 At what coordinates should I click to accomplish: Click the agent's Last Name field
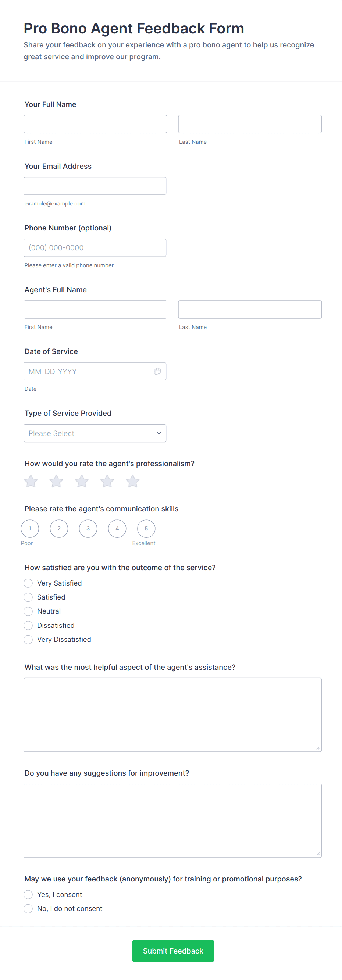(x=250, y=310)
